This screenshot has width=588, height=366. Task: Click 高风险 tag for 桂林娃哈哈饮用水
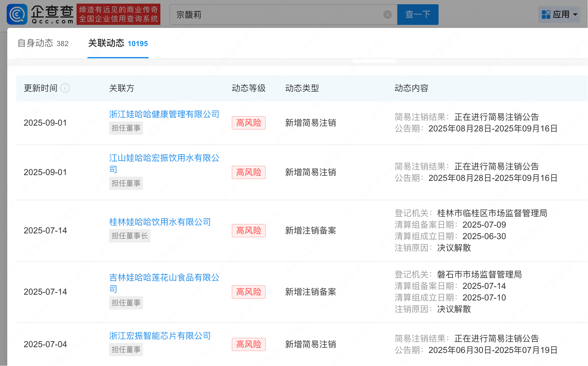click(x=248, y=231)
